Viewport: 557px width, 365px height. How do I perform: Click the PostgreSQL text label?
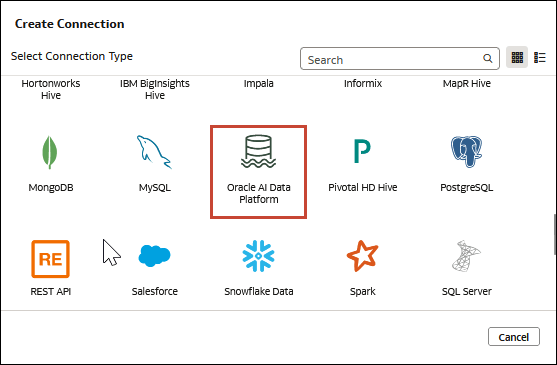pos(466,187)
